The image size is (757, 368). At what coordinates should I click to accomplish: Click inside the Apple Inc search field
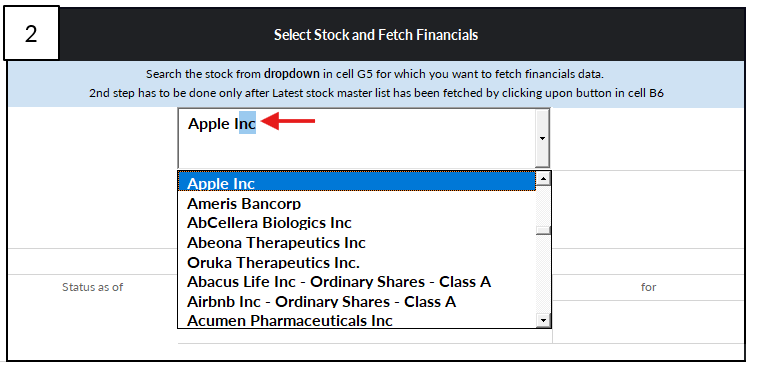click(357, 138)
